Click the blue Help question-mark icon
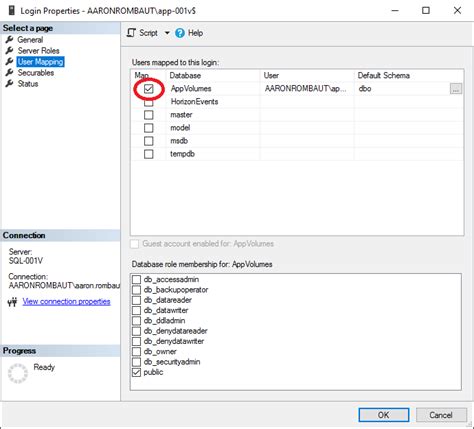The width and height of the screenshot is (474, 429). click(180, 33)
